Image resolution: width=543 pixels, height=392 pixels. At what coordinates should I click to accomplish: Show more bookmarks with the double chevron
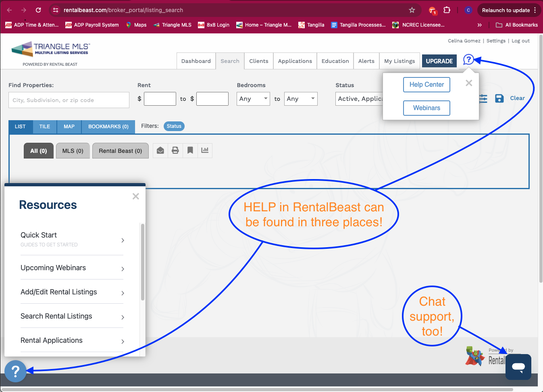(479, 25)
